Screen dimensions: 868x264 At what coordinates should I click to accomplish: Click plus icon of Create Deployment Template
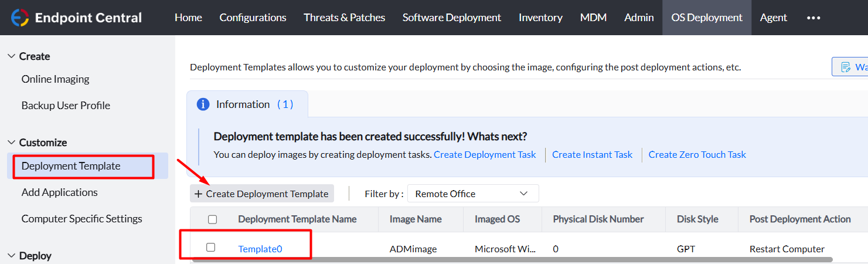pyautogui.click(x=198, y=194)
